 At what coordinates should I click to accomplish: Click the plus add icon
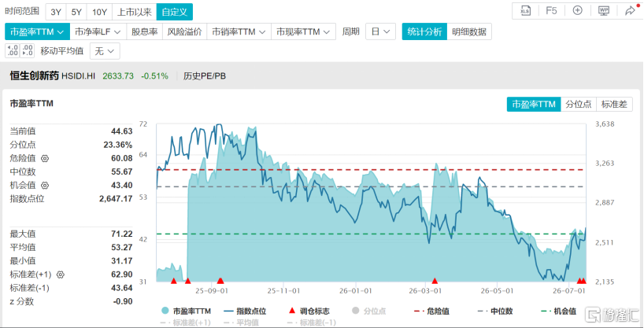coord(577,11)
